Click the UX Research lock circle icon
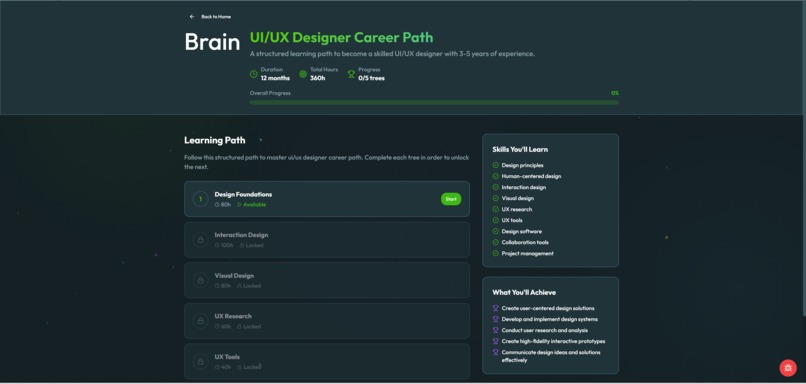This screenshot has width=806, height=384. coord(200,321)
